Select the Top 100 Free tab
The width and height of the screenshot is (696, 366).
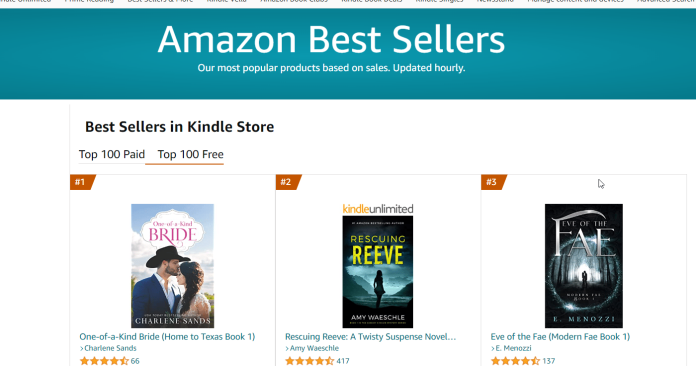tap(190, 154)
